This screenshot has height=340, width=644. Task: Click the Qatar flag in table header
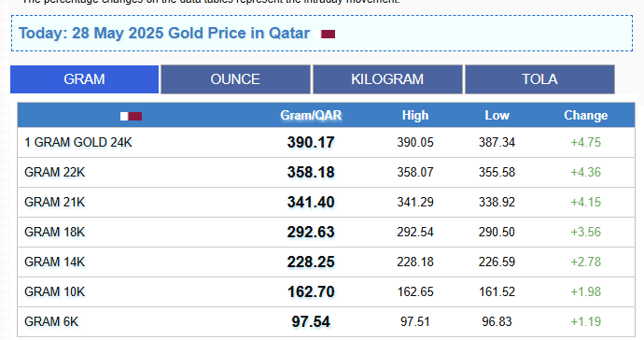131,117
